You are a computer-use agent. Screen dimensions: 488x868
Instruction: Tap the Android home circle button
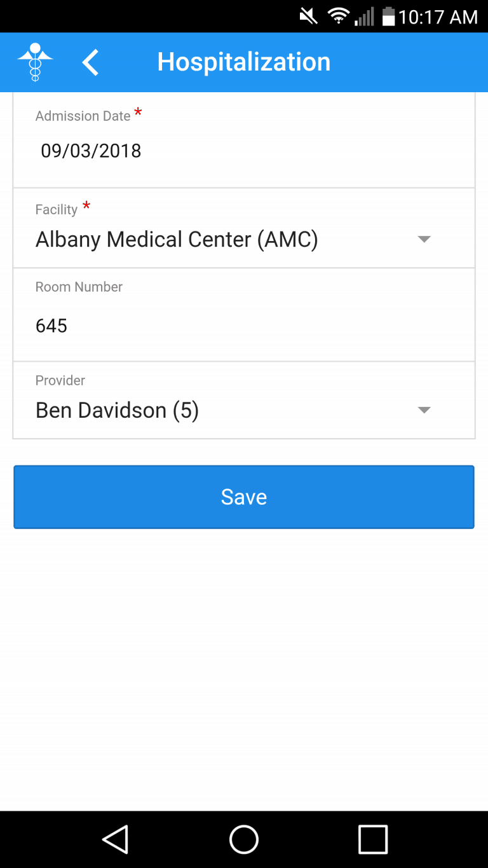pos(244,839)
